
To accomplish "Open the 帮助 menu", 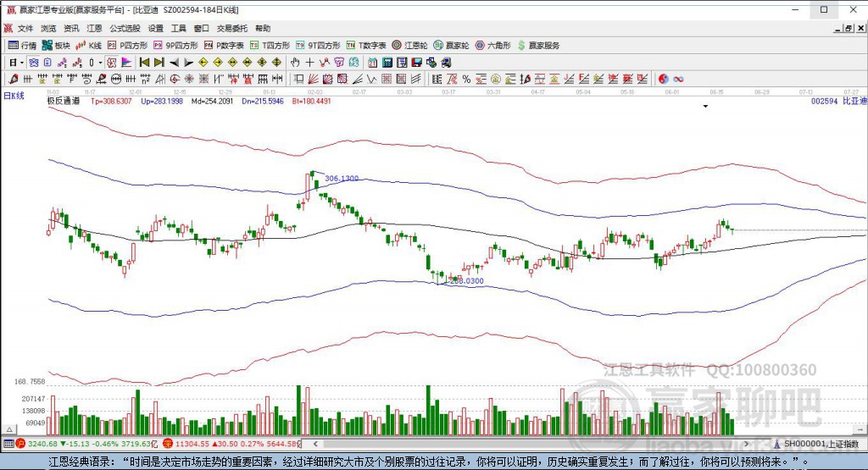I will pyautogui.click(x=263, y=28).
